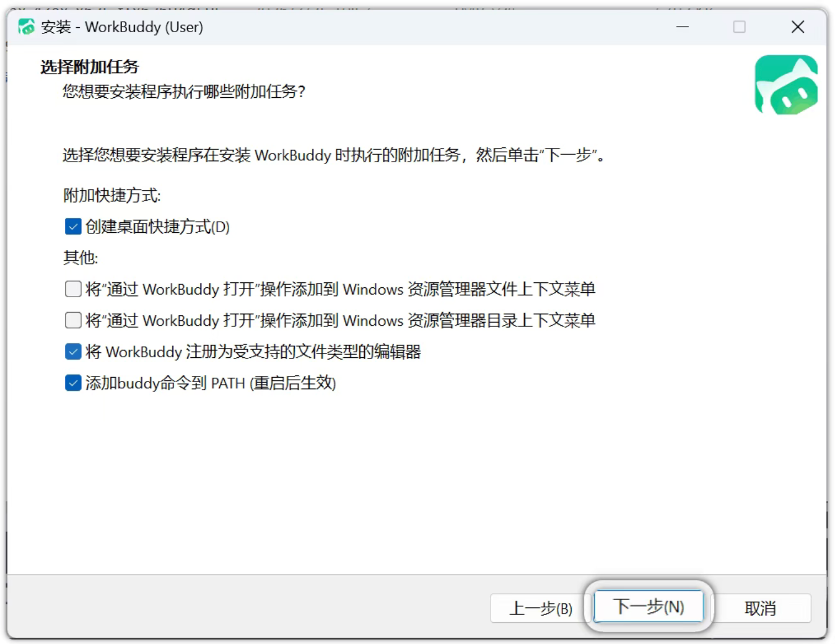Enable directory context menu 资源管理器目录上下文菜单 option
Viewport: 835px width, 644px height.
click(73, 320)
